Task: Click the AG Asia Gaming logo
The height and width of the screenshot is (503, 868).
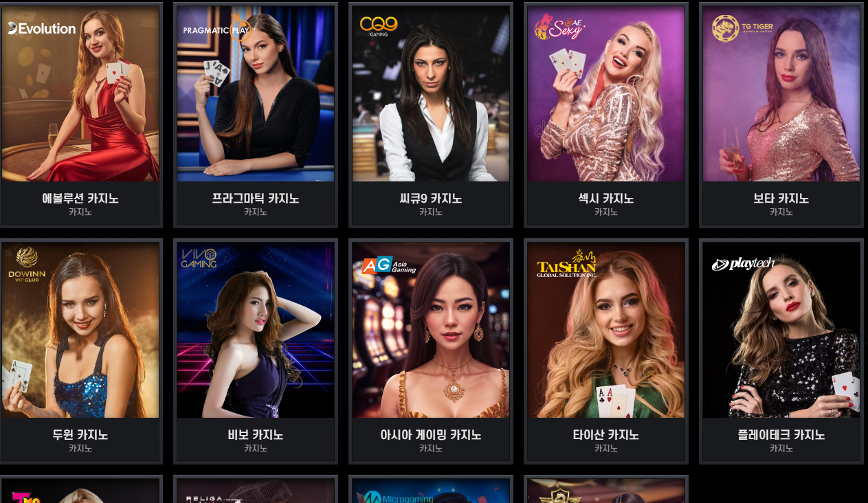Action: click(389, 265)
